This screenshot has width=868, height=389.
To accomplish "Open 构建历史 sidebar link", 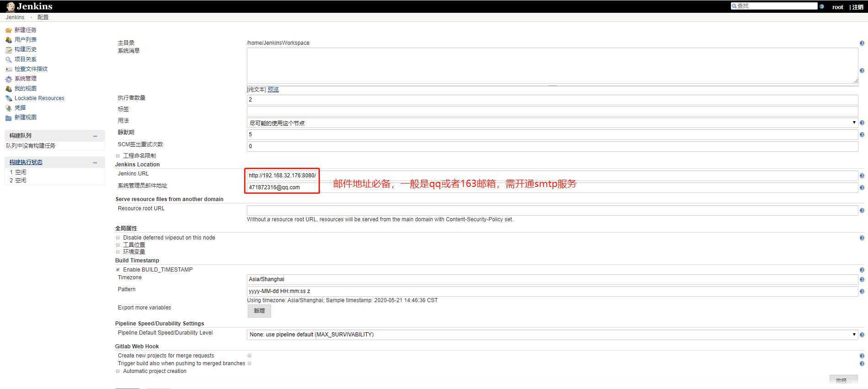I will (x=26, y=49).
